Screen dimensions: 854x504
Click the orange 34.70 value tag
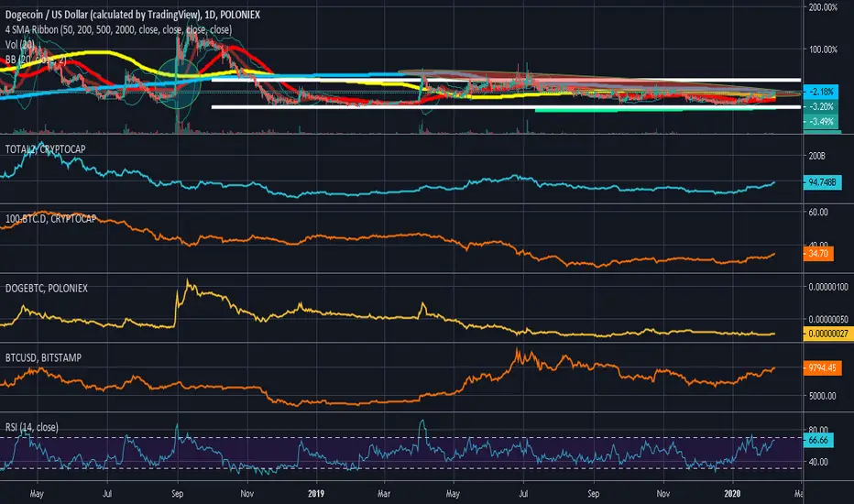(x=818, y=253)
